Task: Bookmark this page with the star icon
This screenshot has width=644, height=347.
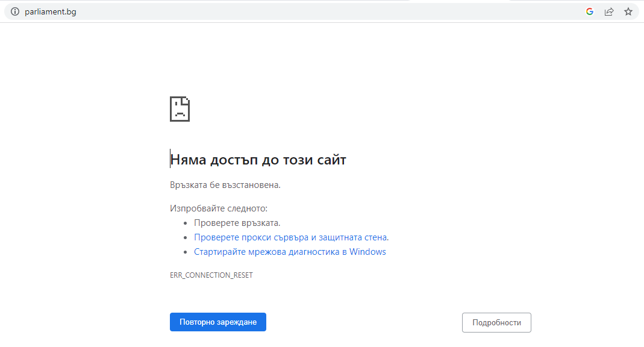Action: pyautogui.click(x=628, y=11)
